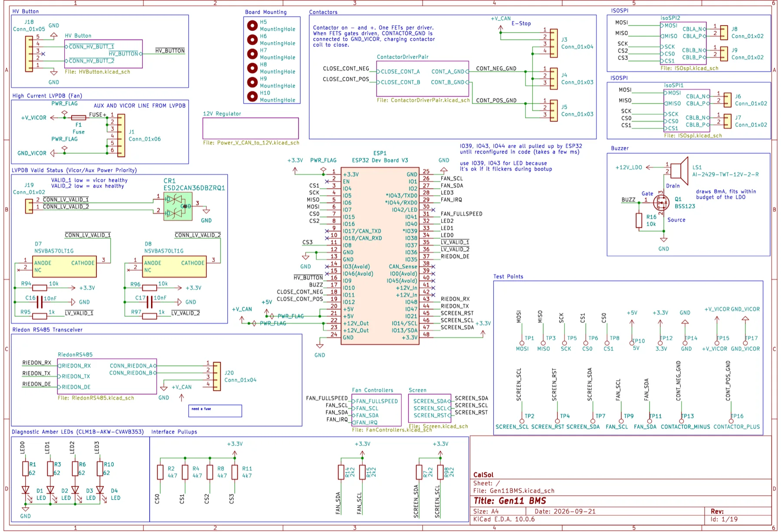Select the J8 Conn_01x02 connector

(x=724, y=33)
